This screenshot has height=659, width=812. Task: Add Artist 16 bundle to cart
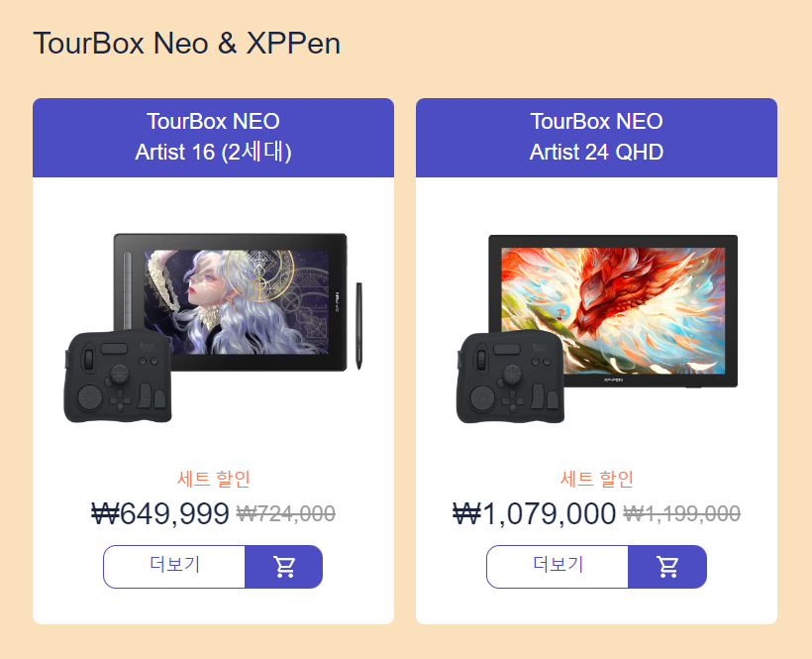pyautogui.click(x=284, y=566)
